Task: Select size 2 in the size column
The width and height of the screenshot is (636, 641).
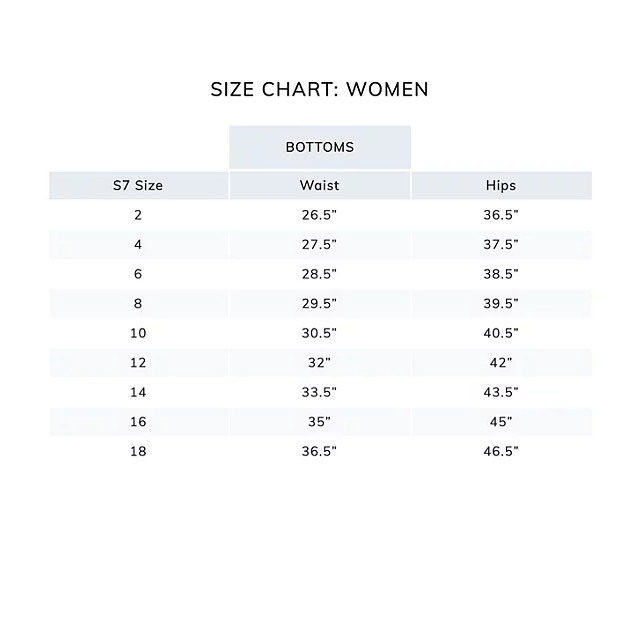Action: click(138, 215)
